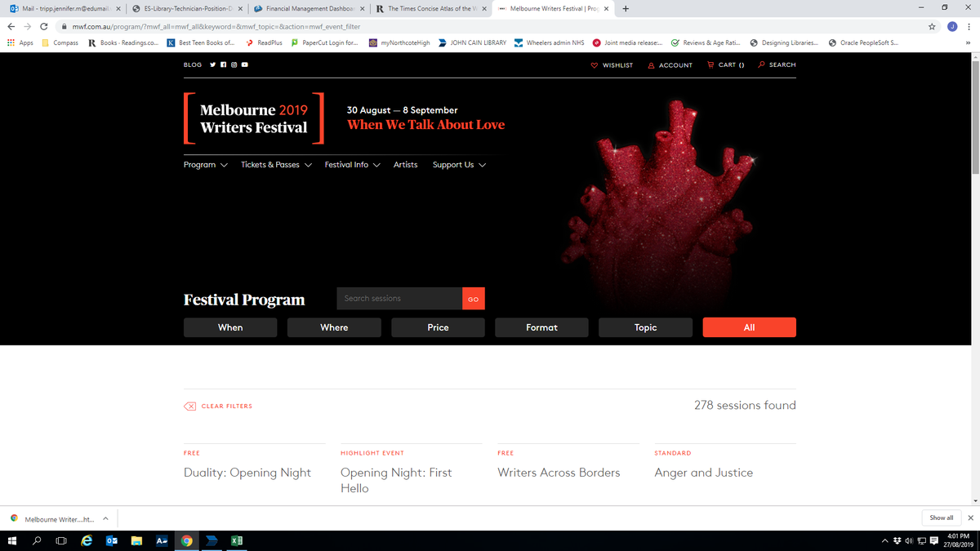Screen dimensions: 980x551
Task: Open the Format filter
Action: (541, 327)
